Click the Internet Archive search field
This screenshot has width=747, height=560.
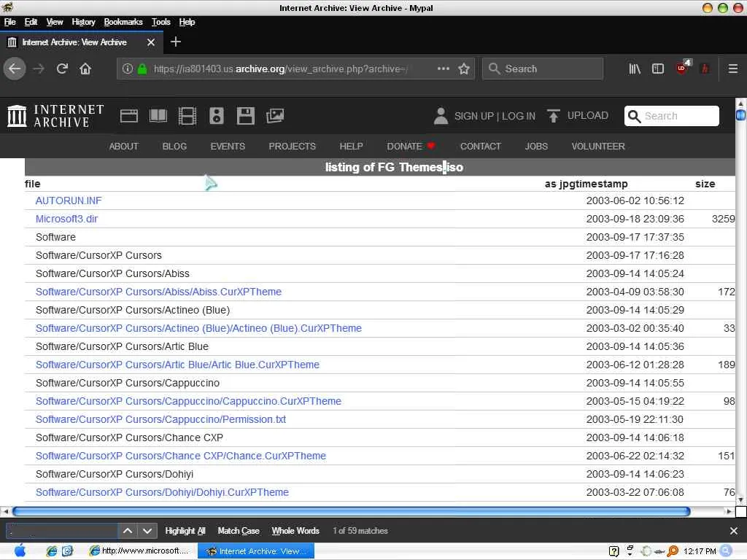(672, 116)
